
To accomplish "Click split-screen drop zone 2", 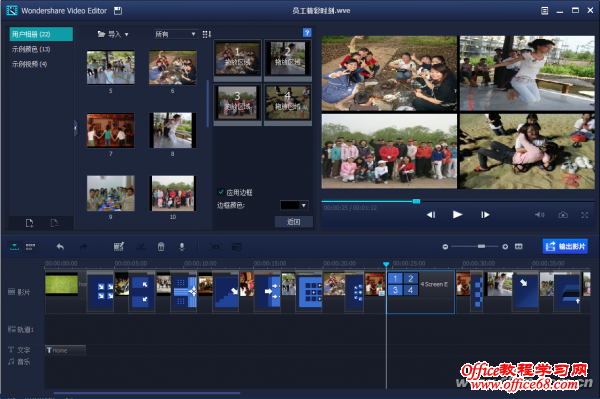I will coord(288,58).
